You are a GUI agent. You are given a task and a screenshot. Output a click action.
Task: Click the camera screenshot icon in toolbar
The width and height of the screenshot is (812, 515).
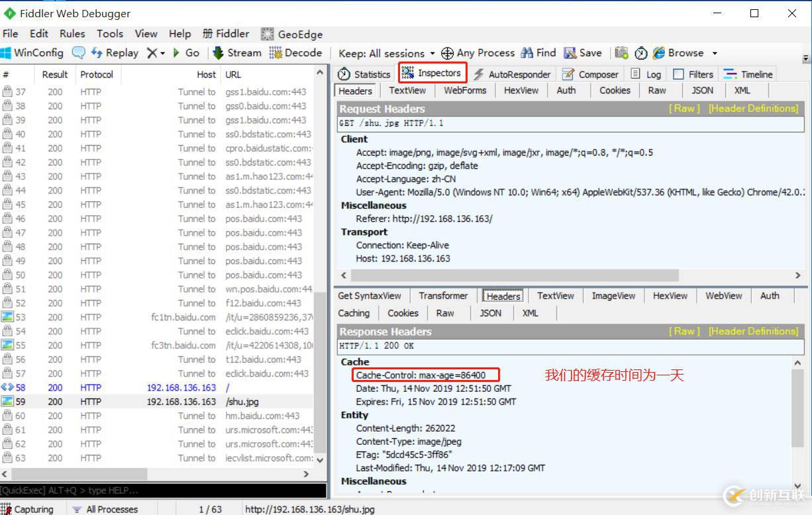pos(621,53)
